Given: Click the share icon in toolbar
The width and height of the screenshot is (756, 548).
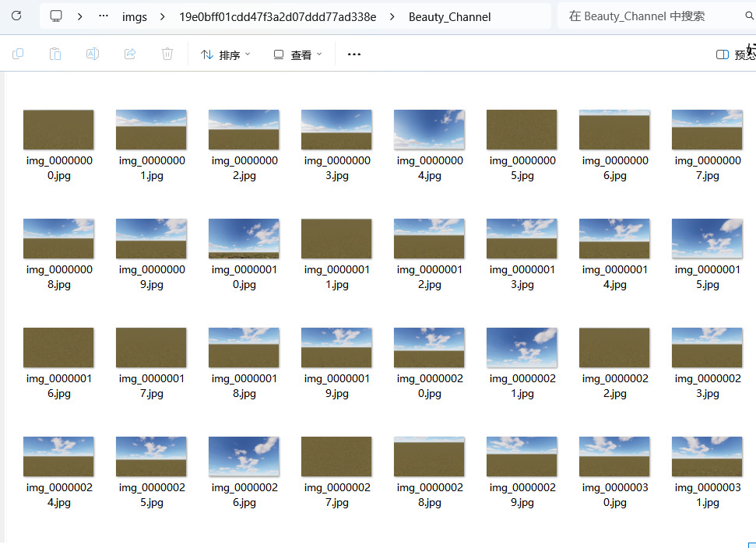Looking at the screenshot, I should pos(130,54).
